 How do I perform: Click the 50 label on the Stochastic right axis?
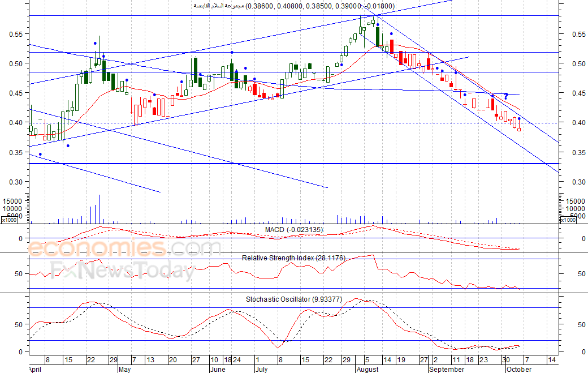581,324
